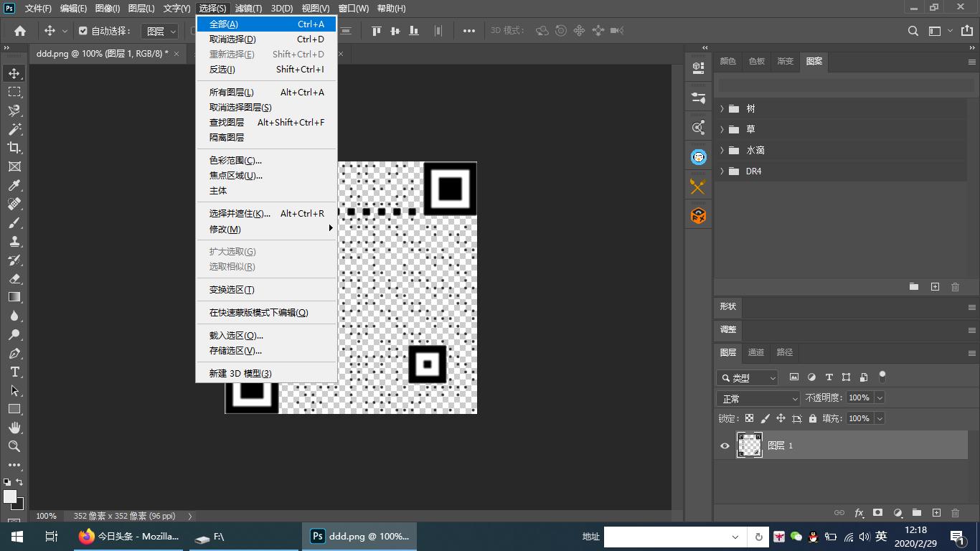Toggle lock transparent pixels for layer
Image resolution: width=980 pixels, height=551 pixels.
(x=749, y=418)
